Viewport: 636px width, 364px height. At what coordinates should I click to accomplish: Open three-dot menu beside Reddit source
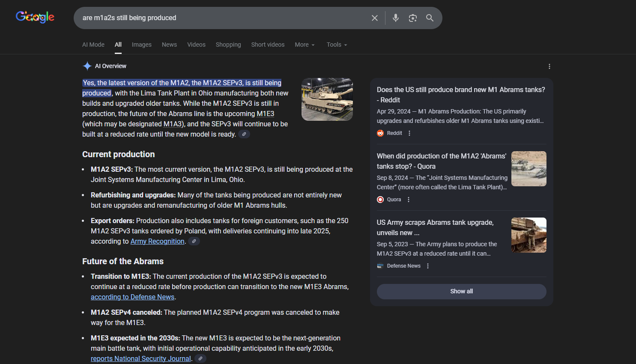(409, 133)
